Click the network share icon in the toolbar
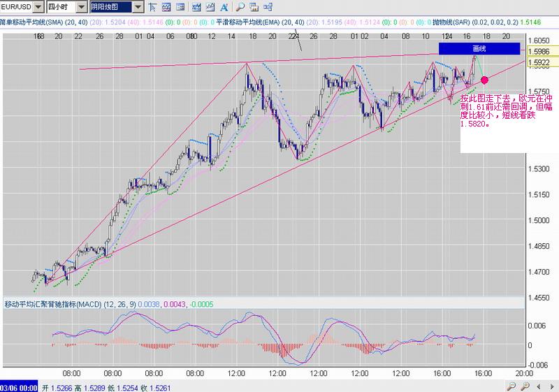 (x=268, y=7)
